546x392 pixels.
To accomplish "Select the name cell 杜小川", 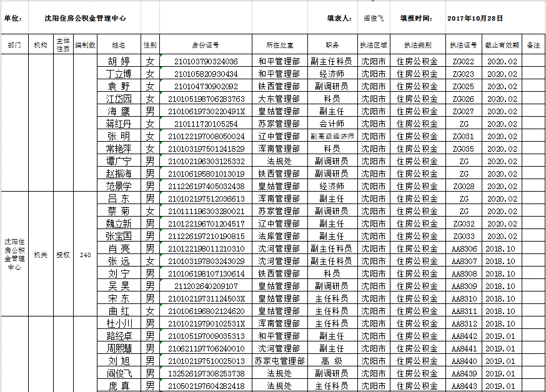I will pos(119,323).
